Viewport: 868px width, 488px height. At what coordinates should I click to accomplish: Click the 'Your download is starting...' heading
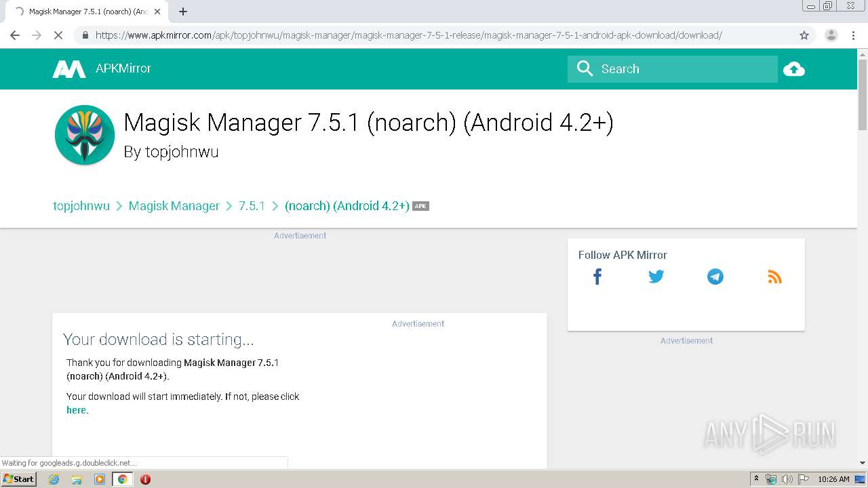click(159, 339)
